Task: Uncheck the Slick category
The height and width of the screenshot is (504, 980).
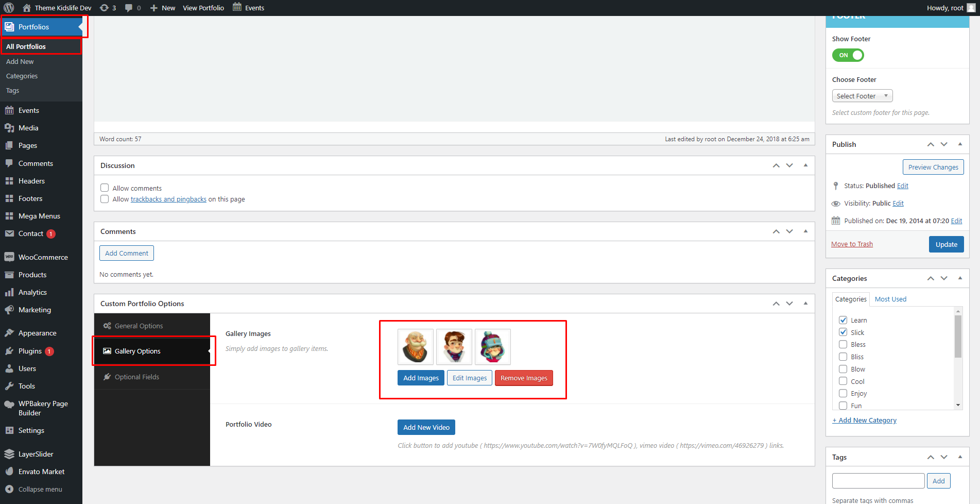Action: pos(843,332)
